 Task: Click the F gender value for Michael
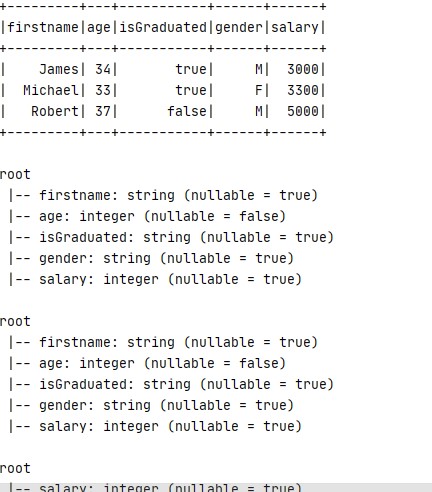pos(259,90)
